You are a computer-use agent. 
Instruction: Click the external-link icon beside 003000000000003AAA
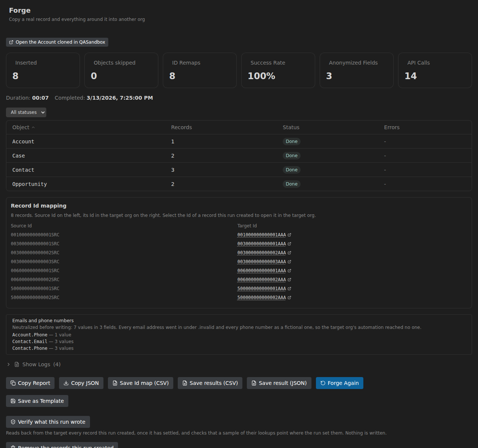click(x=289, y=262)
